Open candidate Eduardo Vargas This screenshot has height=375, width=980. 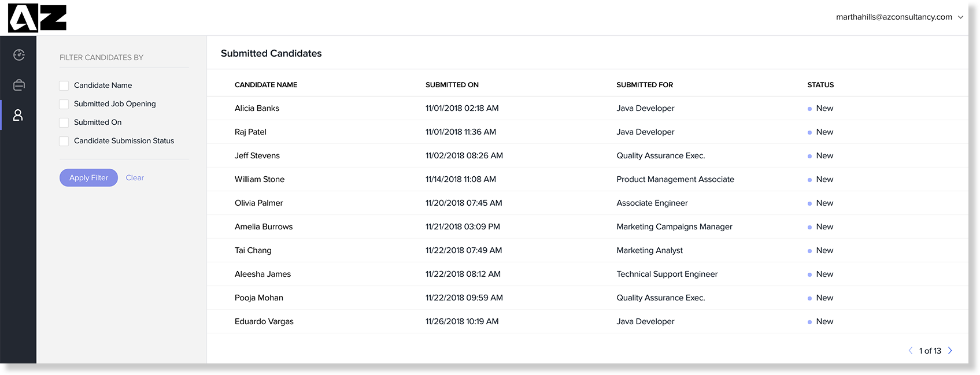[264, 321]
